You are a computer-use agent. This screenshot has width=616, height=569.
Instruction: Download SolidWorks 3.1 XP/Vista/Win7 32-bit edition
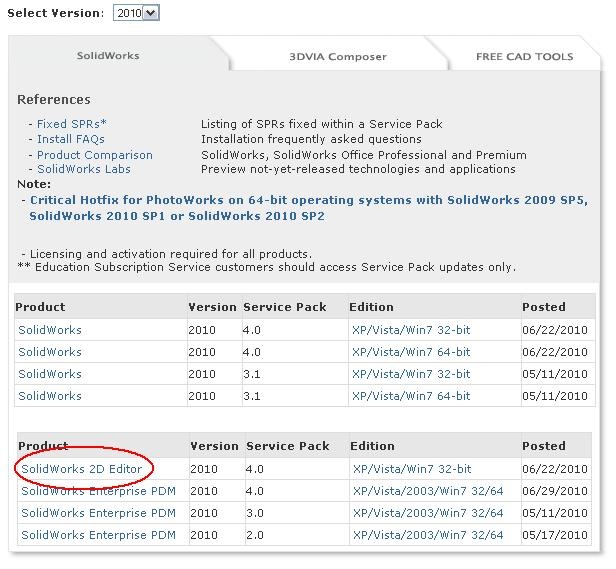click(410, 374)
